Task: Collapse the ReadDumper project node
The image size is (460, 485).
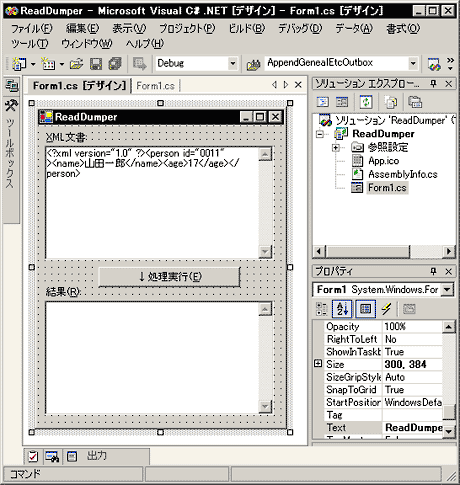Action: pos(320,134)
